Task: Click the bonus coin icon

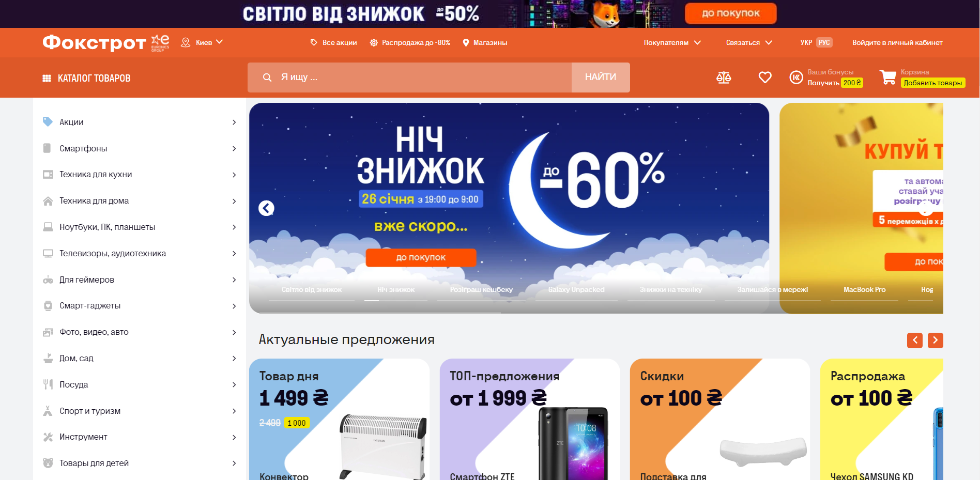Action: coord(796,78)
